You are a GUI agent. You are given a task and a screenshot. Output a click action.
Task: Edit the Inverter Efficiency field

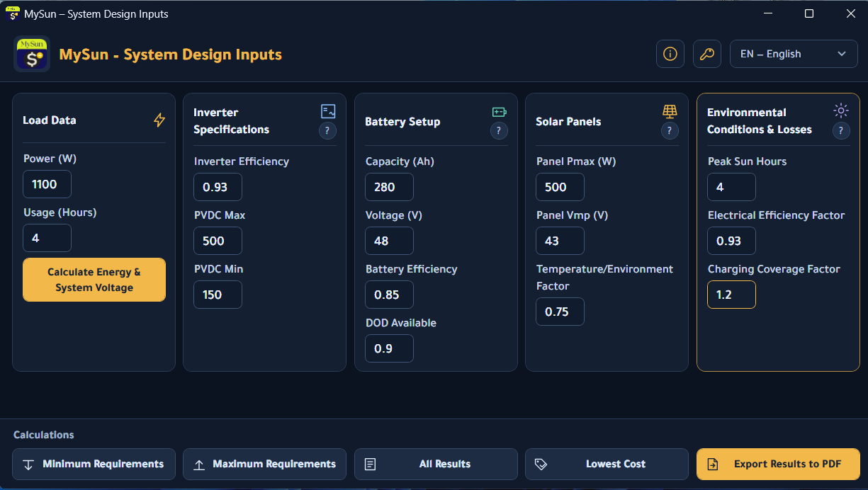(218, 187)
